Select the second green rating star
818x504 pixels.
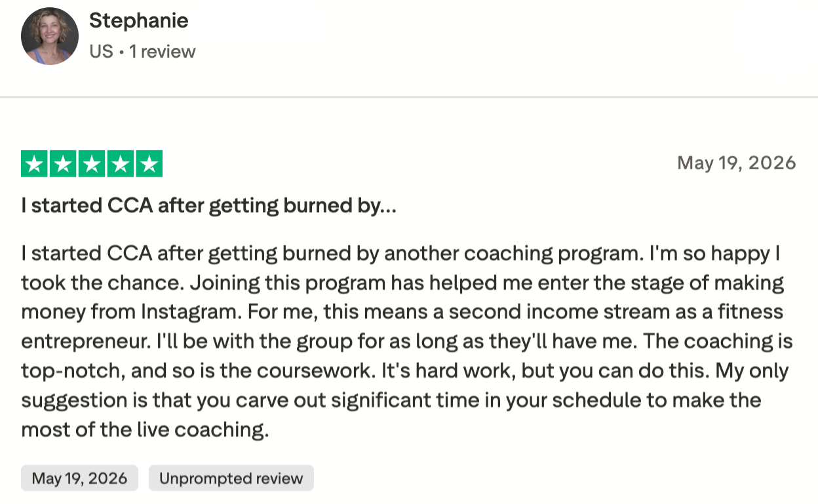[x=63, y=164]
